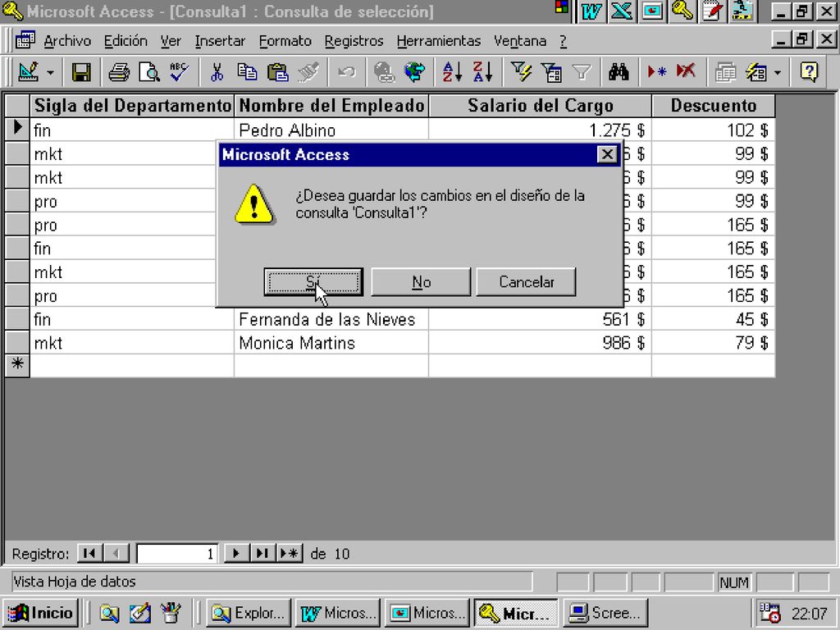Open the Ventana menu
840x630 pixels.
click(520, 41)
